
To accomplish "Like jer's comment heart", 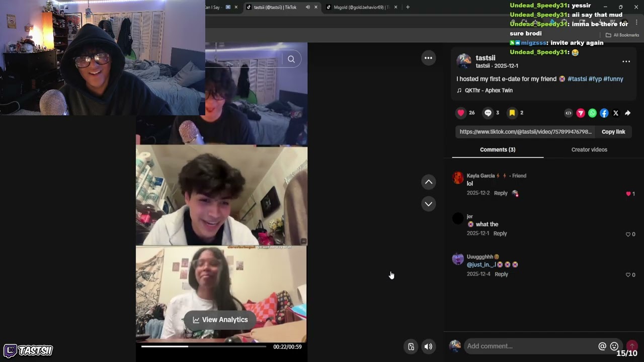I will point(628,234).
